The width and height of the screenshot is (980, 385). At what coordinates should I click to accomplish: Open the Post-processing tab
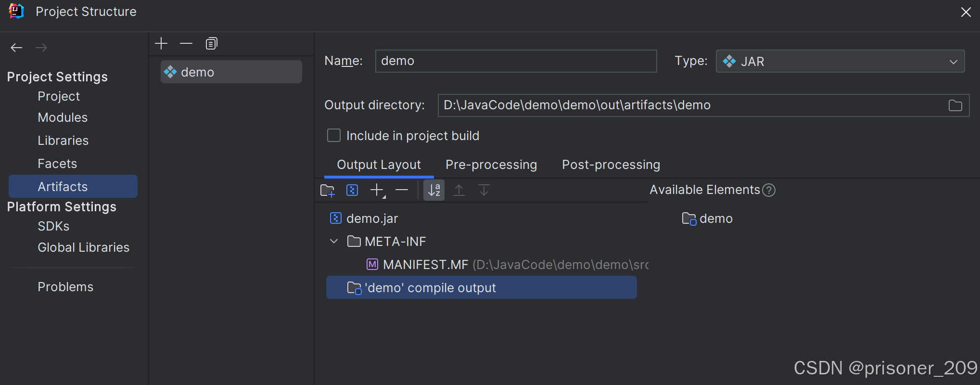pyautogui.click(x=611, y=165)
